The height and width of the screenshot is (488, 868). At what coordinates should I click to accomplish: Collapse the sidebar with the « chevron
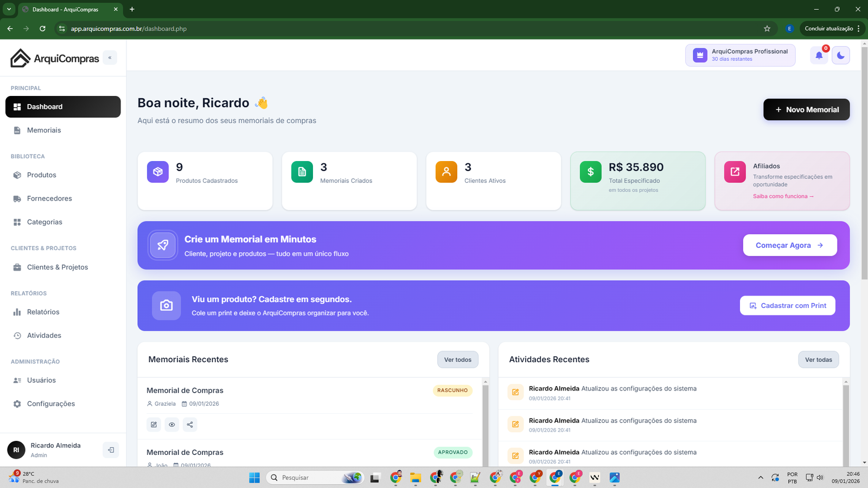110,57
